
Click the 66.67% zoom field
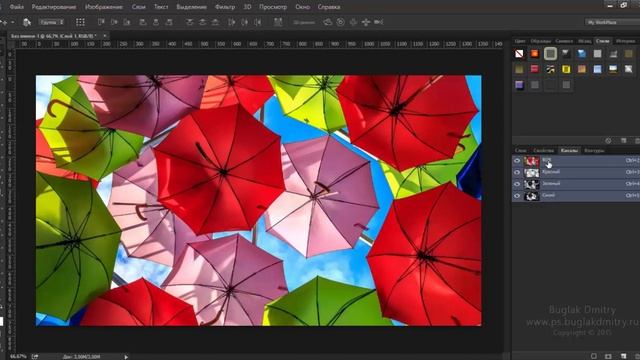(x=18, y=356)
